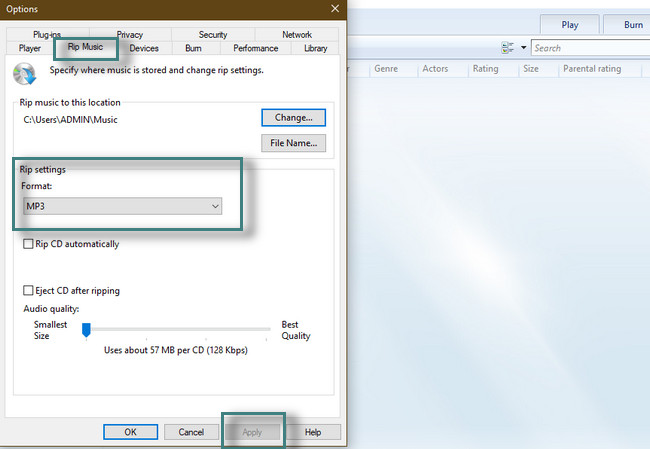
Task: Focus the Search box
Action: (x=591, y=48)
